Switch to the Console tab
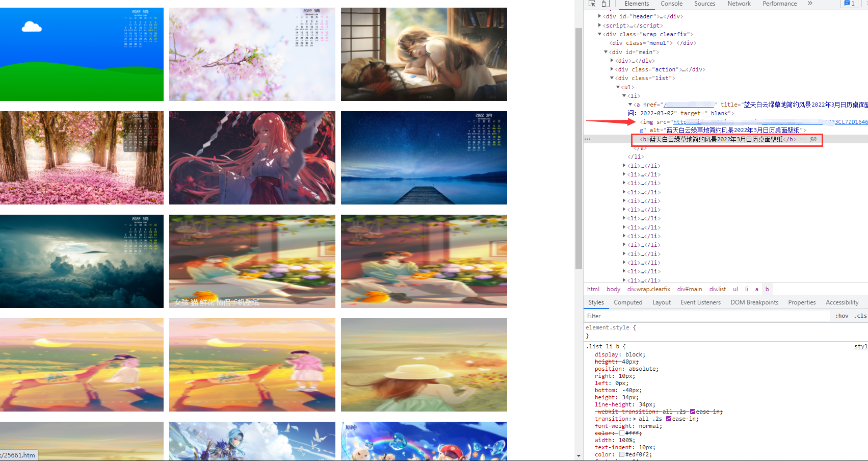This screenshot has height=461, width=868. click(671, 4)
